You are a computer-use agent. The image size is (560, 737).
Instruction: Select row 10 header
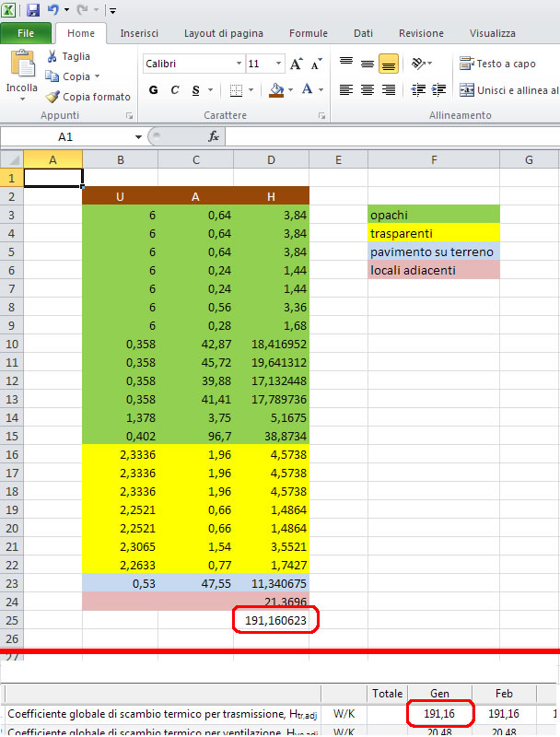tap(12, 345)
